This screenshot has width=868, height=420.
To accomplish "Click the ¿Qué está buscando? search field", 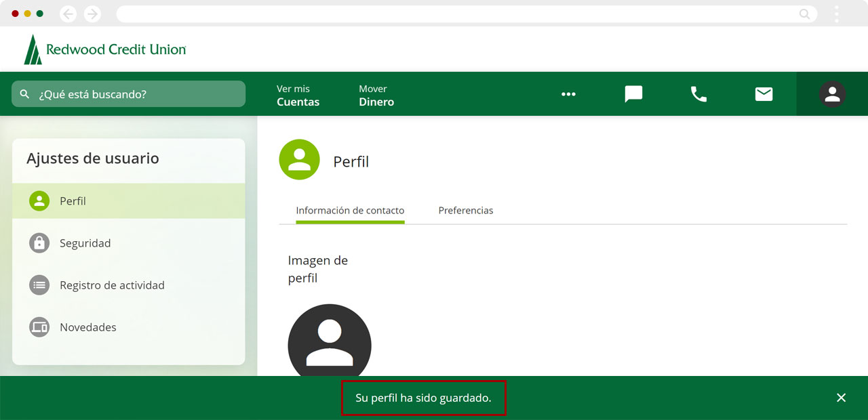I will [x=136, y=94].
